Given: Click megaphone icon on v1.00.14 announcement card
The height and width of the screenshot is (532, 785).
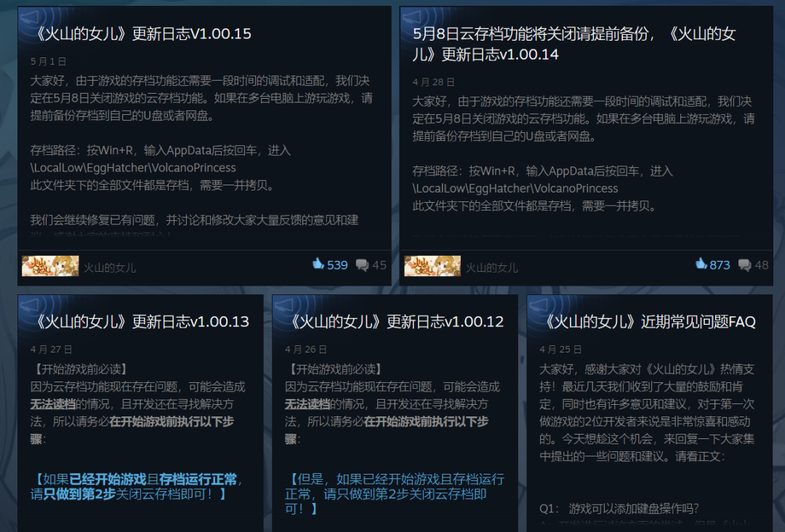Looking at the screenshot, I should point(412,18).
